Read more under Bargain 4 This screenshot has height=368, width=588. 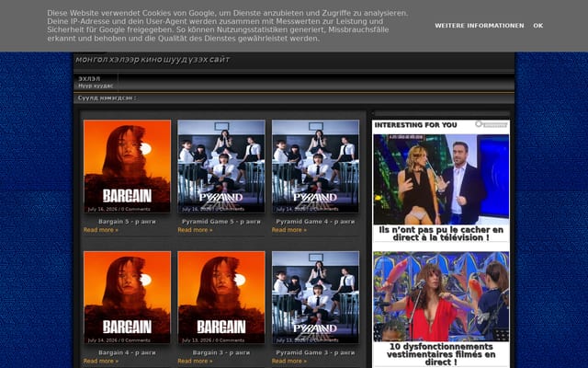100,361
